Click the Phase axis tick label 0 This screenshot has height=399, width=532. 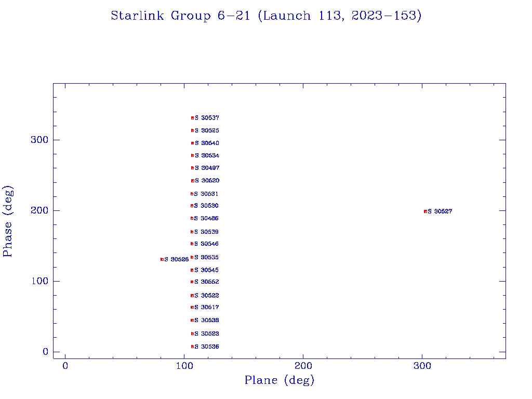point(46,352)
